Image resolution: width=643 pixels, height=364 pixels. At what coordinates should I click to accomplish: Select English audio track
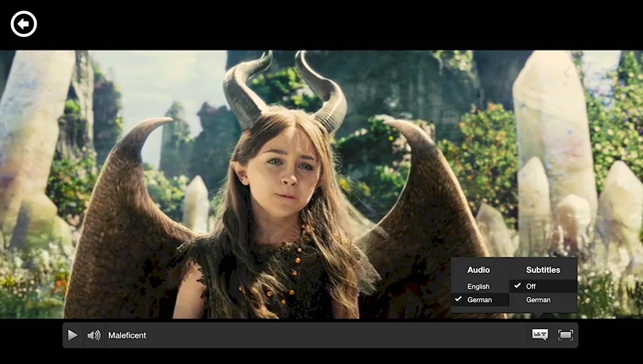(x=478, y=286)
